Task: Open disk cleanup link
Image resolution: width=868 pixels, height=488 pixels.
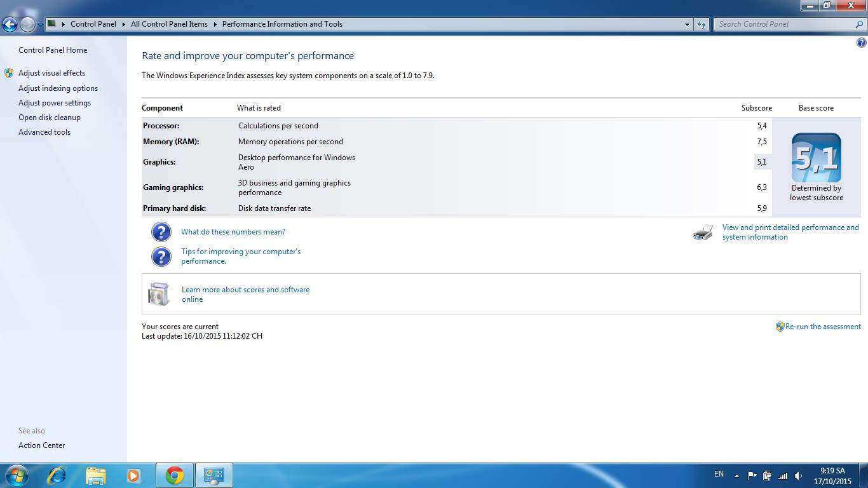Action: point(50,118)
